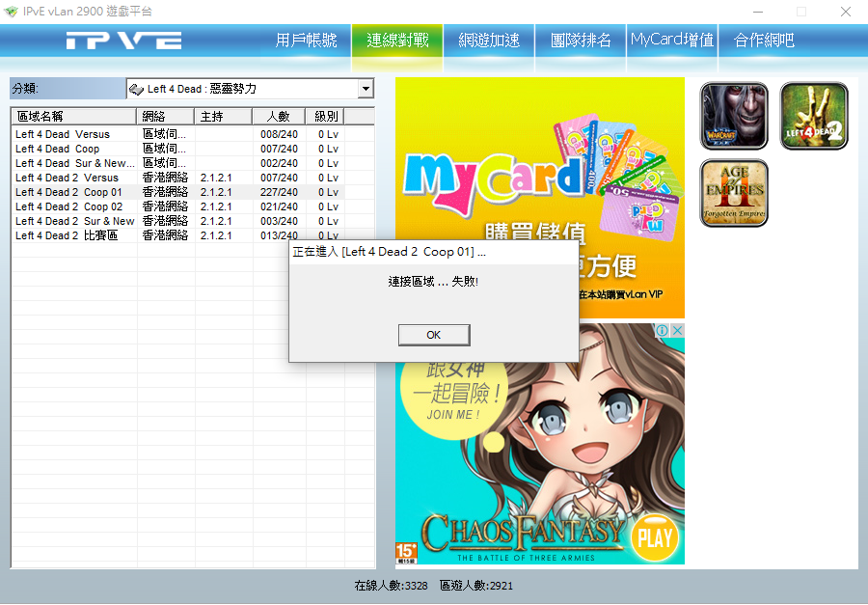Click OK in the connection failed dialog
Image resolution: width=868 pixels, height=605 pixels.
click(433, 335)
